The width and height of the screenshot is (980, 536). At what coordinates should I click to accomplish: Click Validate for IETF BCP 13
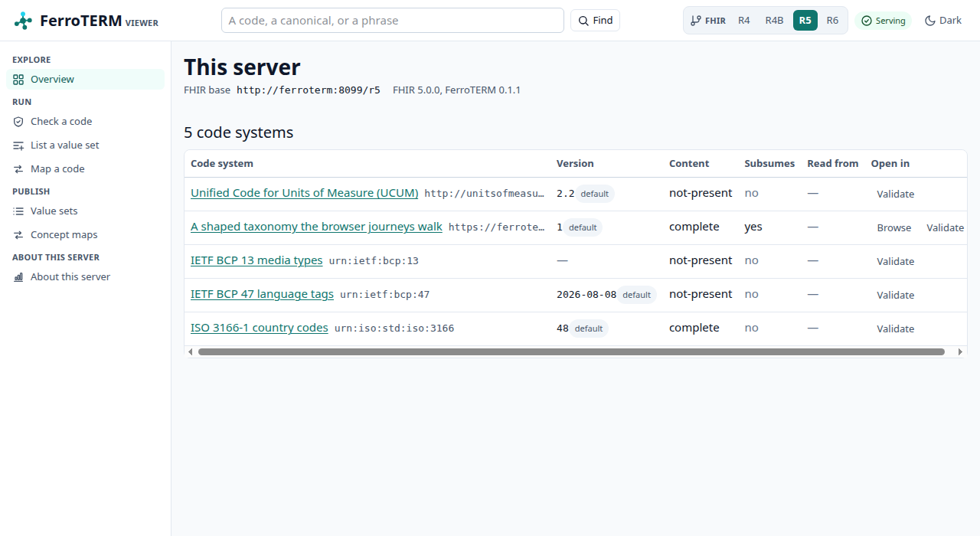coord(895,262)
